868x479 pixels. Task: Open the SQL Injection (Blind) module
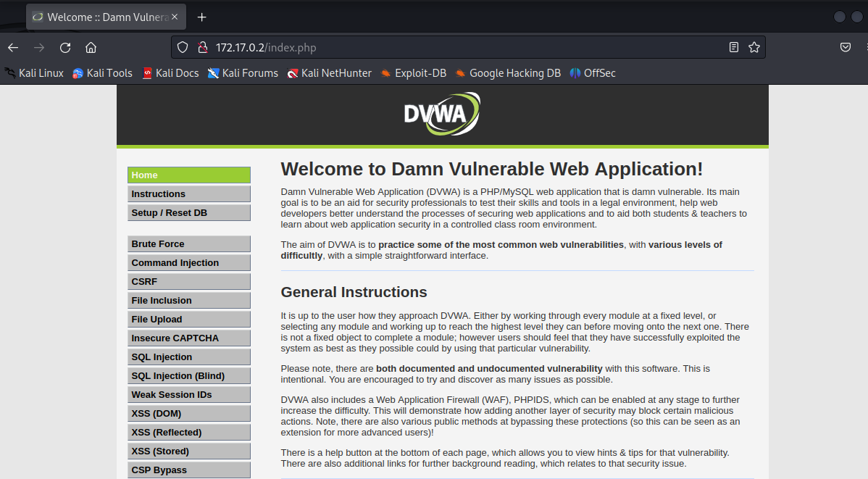(189, 375)
